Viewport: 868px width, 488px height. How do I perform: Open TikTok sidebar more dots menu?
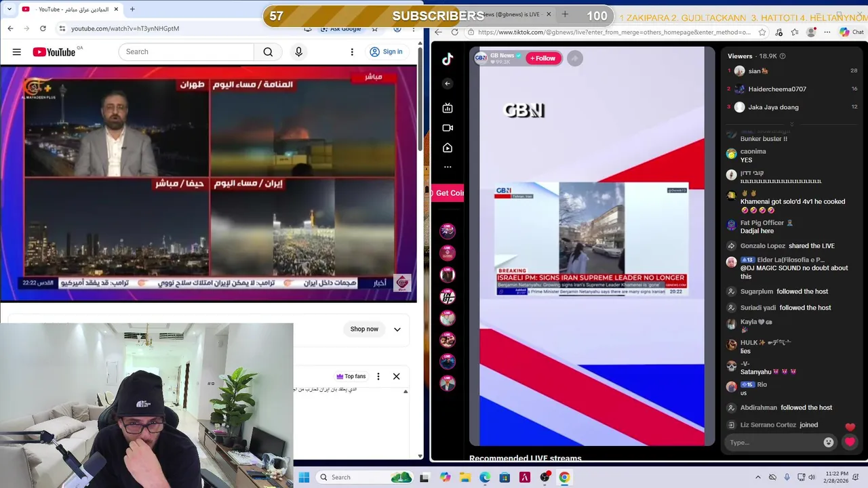(448, 167)
